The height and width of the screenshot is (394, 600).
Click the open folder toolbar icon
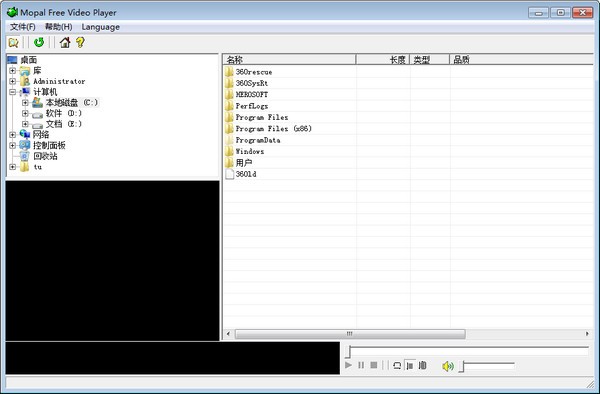[x=14, y=42]
